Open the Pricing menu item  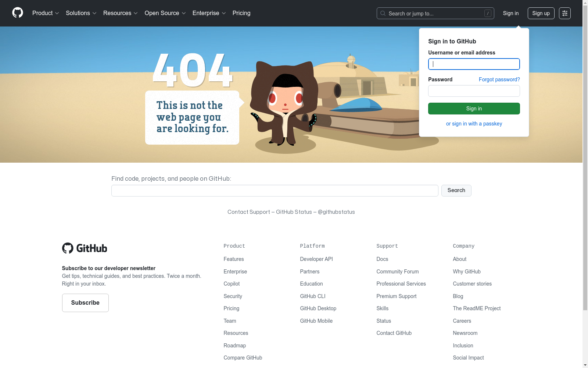[x=241, y=13]
